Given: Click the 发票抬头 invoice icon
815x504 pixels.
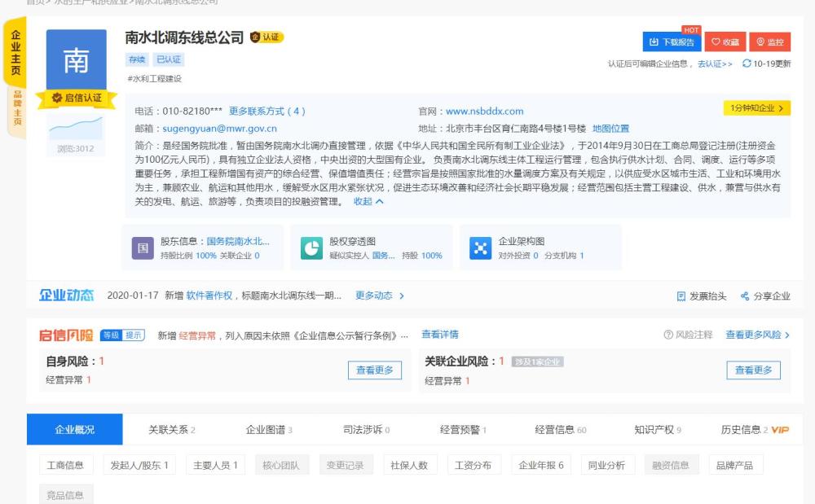Looking at the screenshot, I should [x=681, y=296].
